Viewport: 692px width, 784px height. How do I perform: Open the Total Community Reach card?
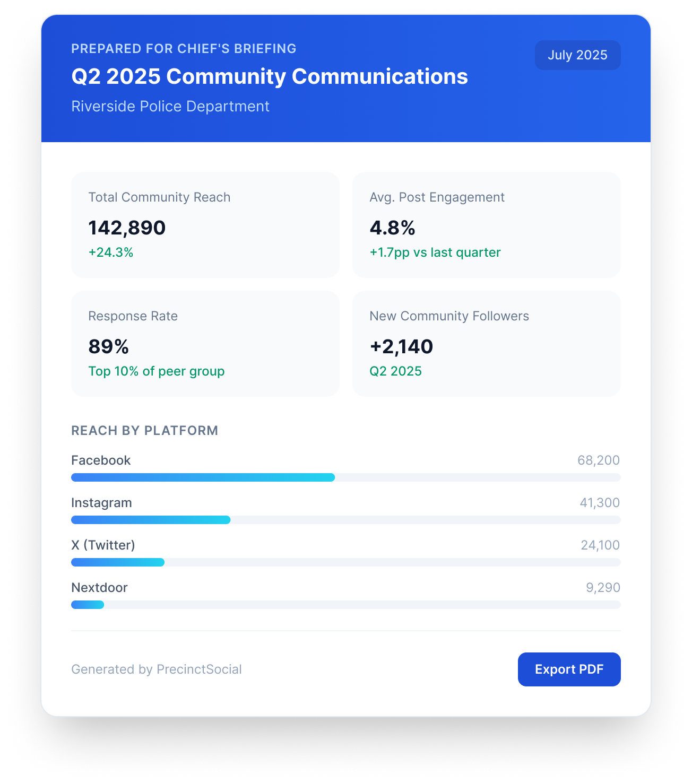tap(205, 224)
